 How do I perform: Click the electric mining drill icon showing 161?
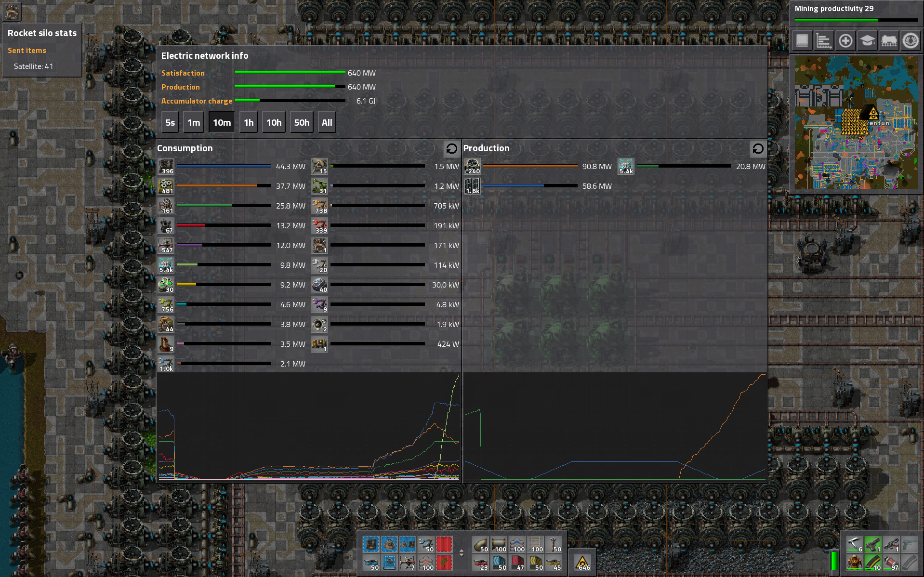pos(166,206)
